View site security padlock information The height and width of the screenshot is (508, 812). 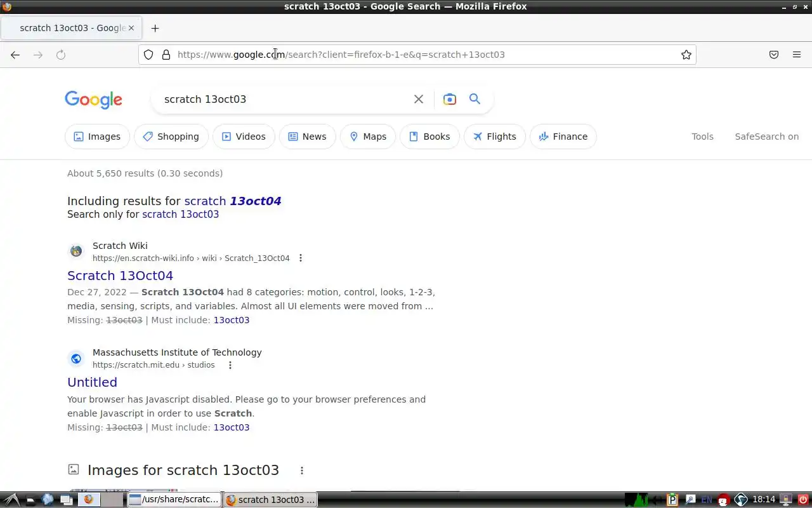(166, 55)
